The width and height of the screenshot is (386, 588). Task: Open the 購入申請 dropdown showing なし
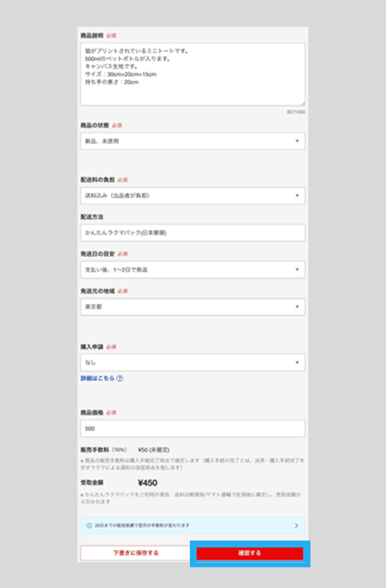tap(193, 362)
